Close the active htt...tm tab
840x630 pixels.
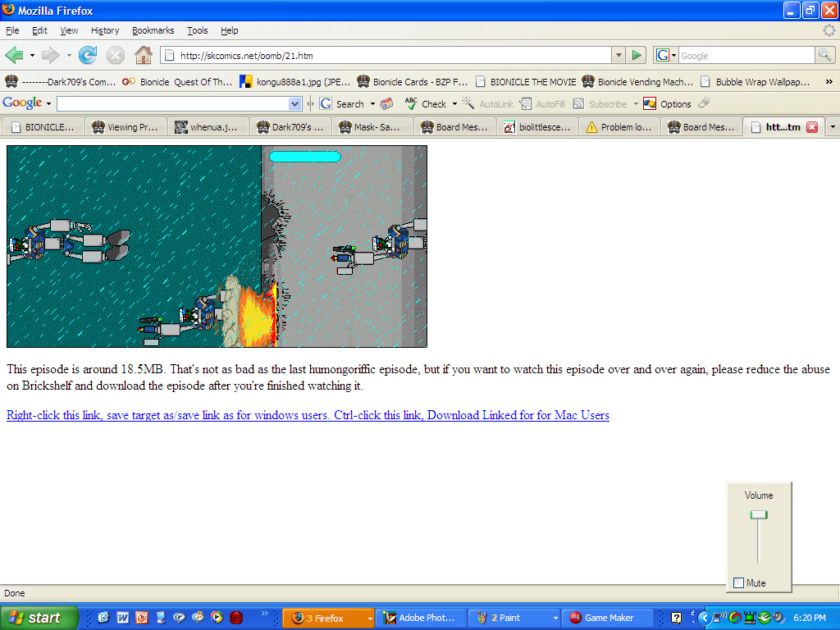tap(812, 127)
